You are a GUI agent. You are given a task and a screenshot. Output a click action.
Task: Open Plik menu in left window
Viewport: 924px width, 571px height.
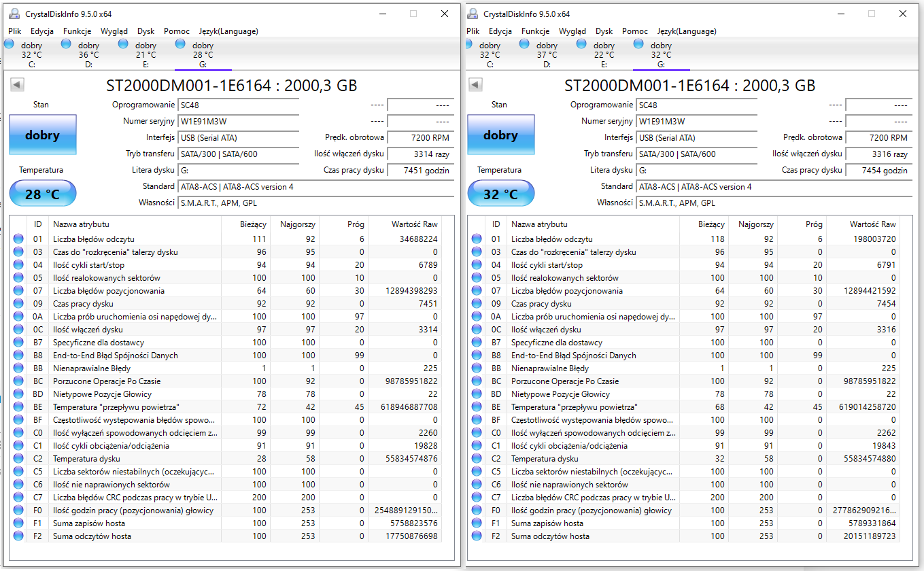click(15, 31)
